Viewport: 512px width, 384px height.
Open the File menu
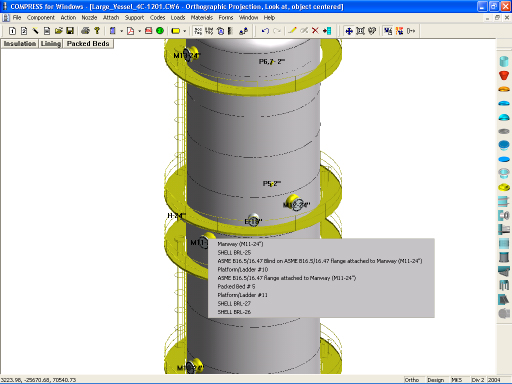[x=17, y=17]
